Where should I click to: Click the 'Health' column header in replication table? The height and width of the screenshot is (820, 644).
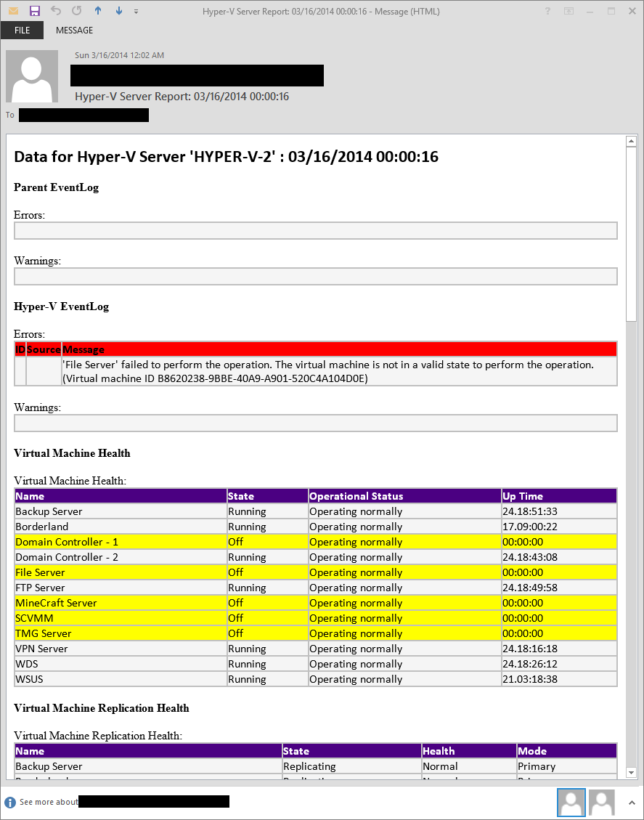coord(469,751)
